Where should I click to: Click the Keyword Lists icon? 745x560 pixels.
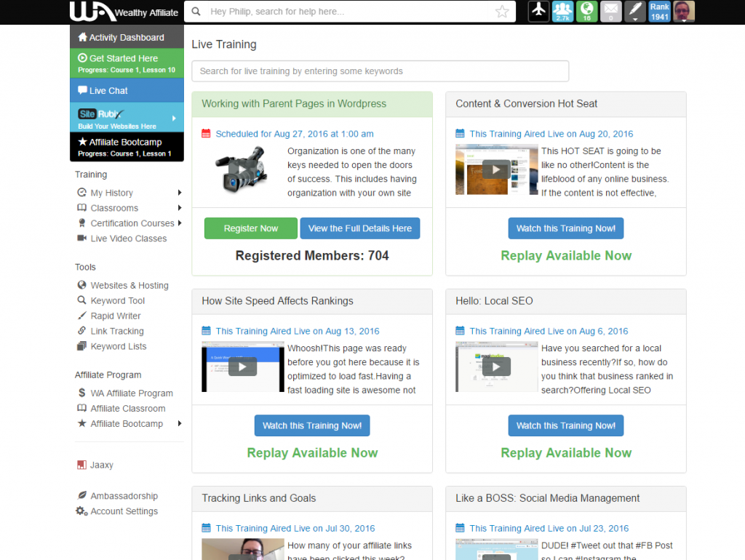pyautogui.click(x=81, y=345)
